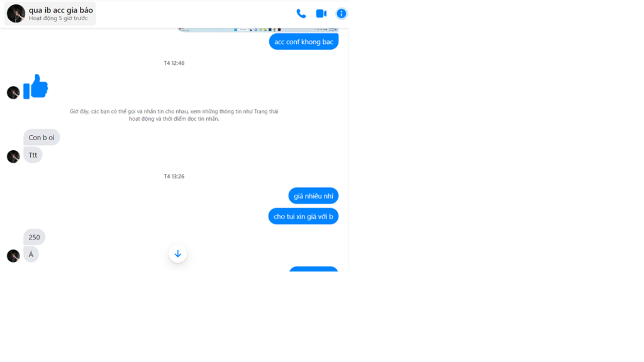Select the 'giá nhiêu nhí' message bubble
This screenshot has height=362, width=644.
(313, 196)
